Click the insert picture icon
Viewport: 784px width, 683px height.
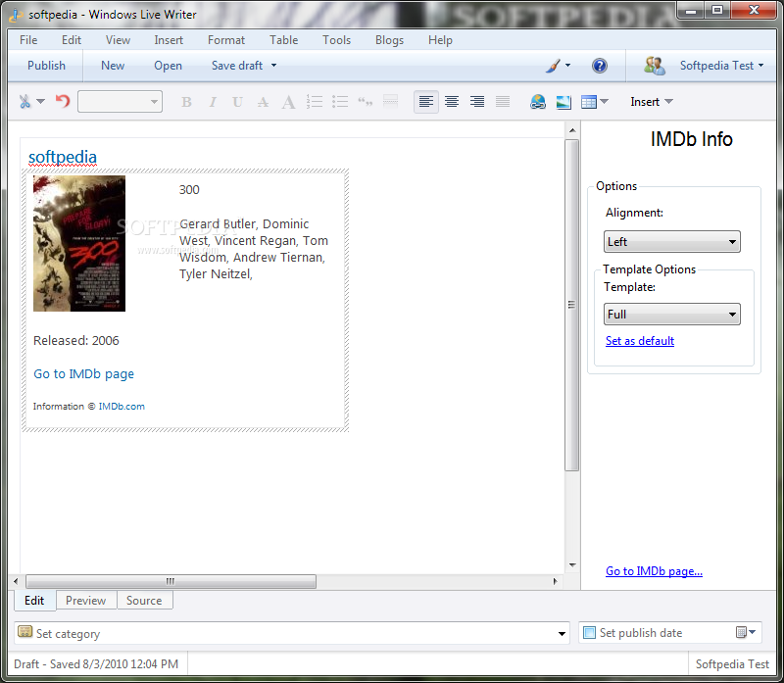563,102
